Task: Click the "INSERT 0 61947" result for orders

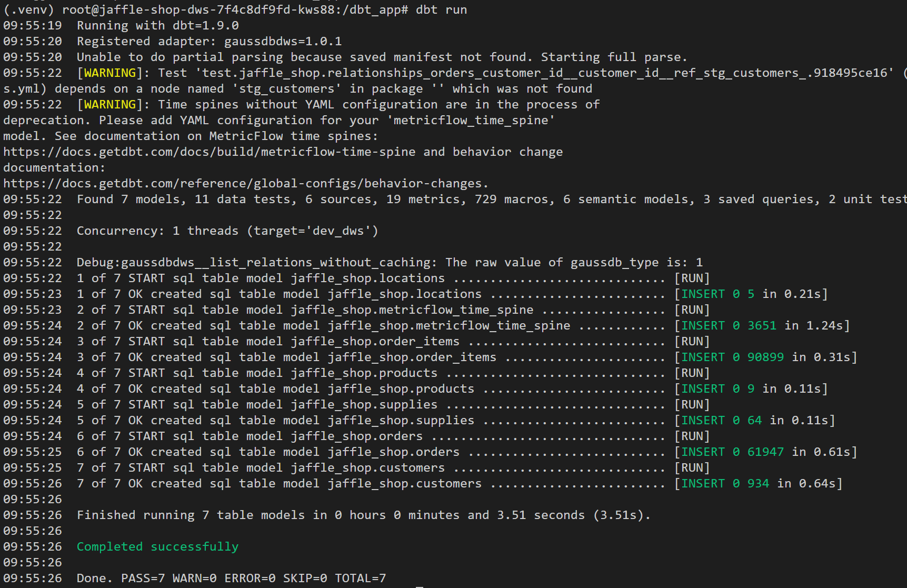Action: [x=732, y=452]
